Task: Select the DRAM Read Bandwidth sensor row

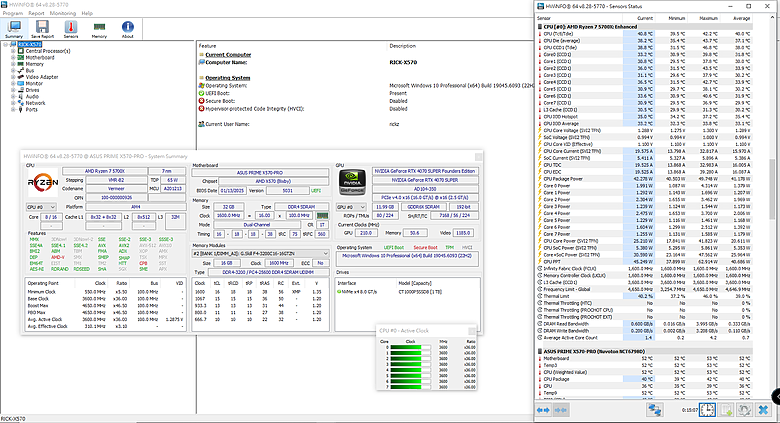Action: click(x=644, y=323)
